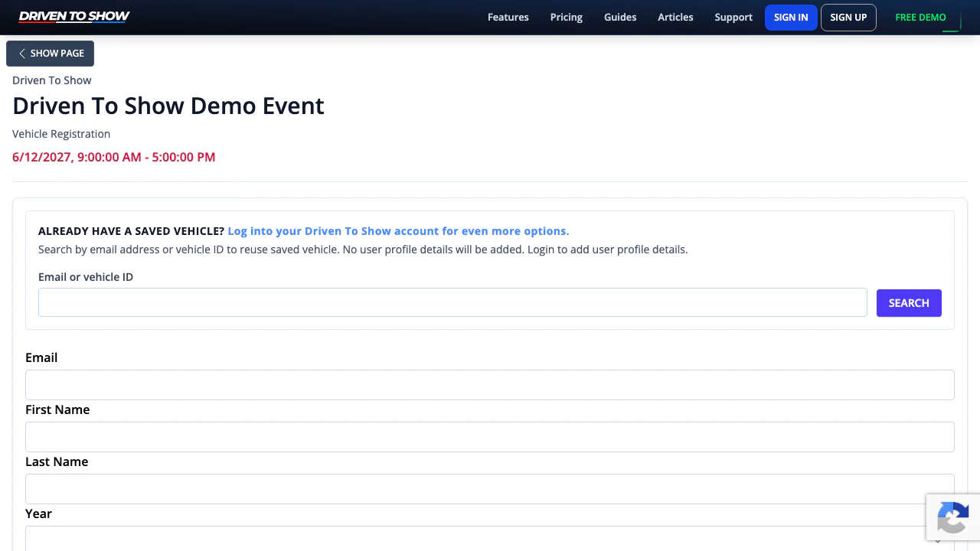Click the reCAPTCHA badge icon
Image resolution: width=980 pixels, height=551 pixels.
point(953,518)
